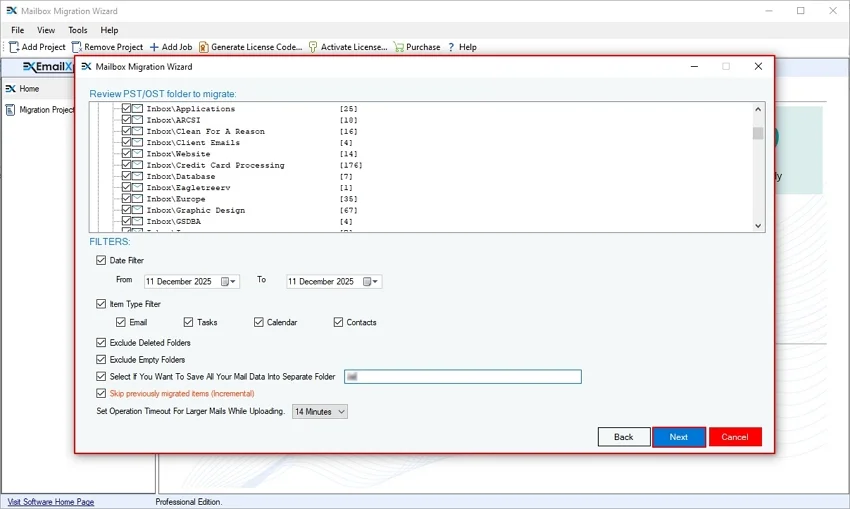Select the Inbox\Applications folder row text
This screenshot has height=509, width=850.
[x=191, y=109]
